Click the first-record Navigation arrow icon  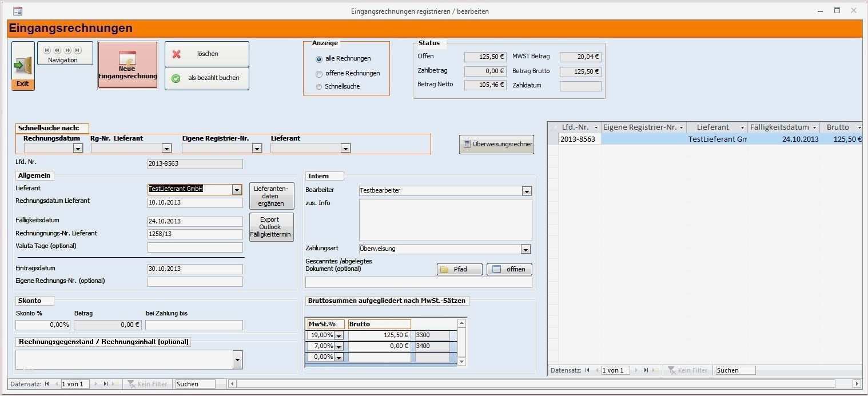(46, 50)
